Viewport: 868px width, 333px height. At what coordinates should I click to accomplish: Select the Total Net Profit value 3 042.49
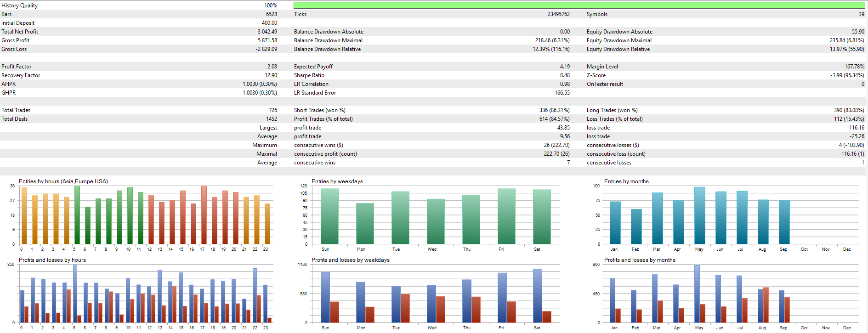click(x=267, y=32)
